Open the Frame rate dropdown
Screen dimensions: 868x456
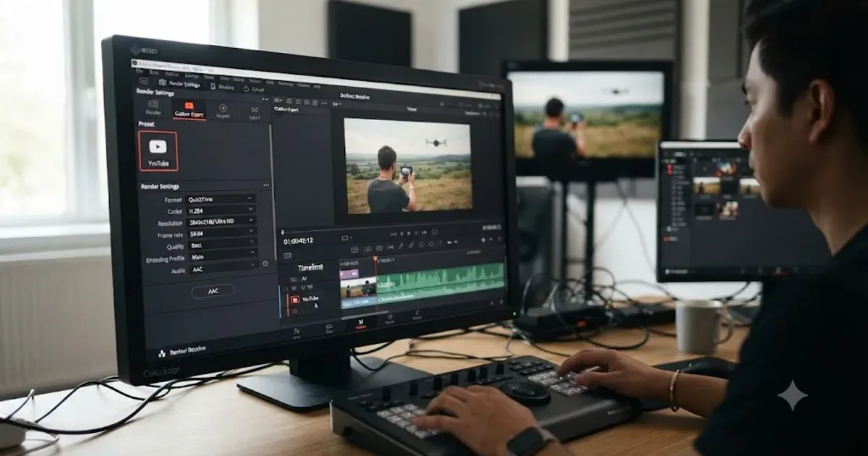click(x=223, y=233)
